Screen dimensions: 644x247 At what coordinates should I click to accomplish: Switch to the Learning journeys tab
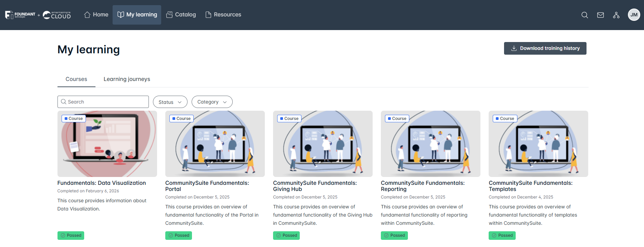click(x=127, y=79)
